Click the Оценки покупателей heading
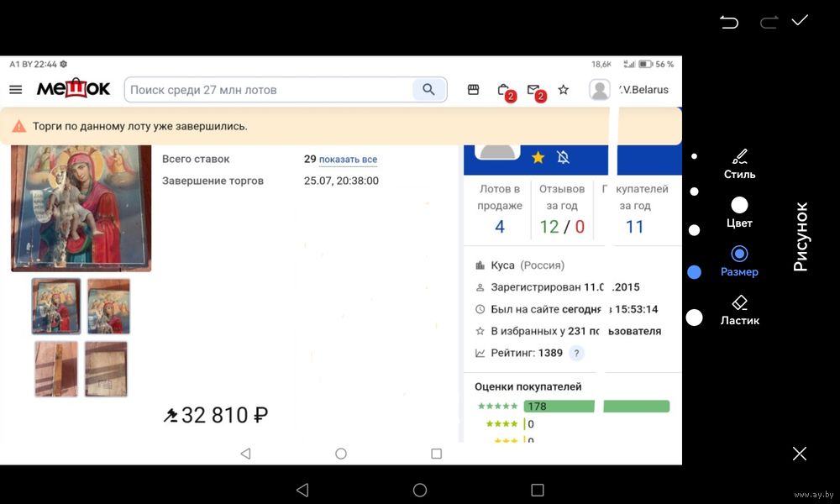The width and height of the screenshot is (840, 504). click(528, 386)
